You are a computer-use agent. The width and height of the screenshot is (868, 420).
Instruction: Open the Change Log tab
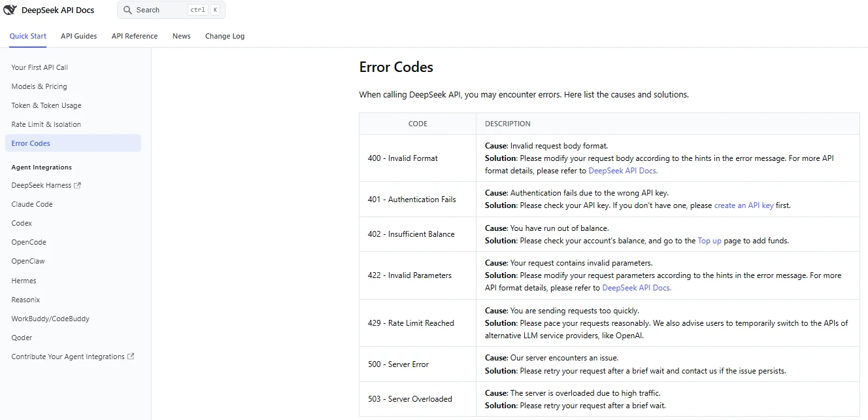[225, 36]
